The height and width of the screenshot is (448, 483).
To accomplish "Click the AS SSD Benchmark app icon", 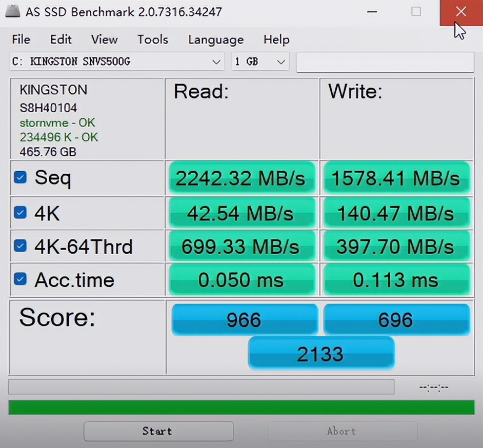I will (13, 12).
